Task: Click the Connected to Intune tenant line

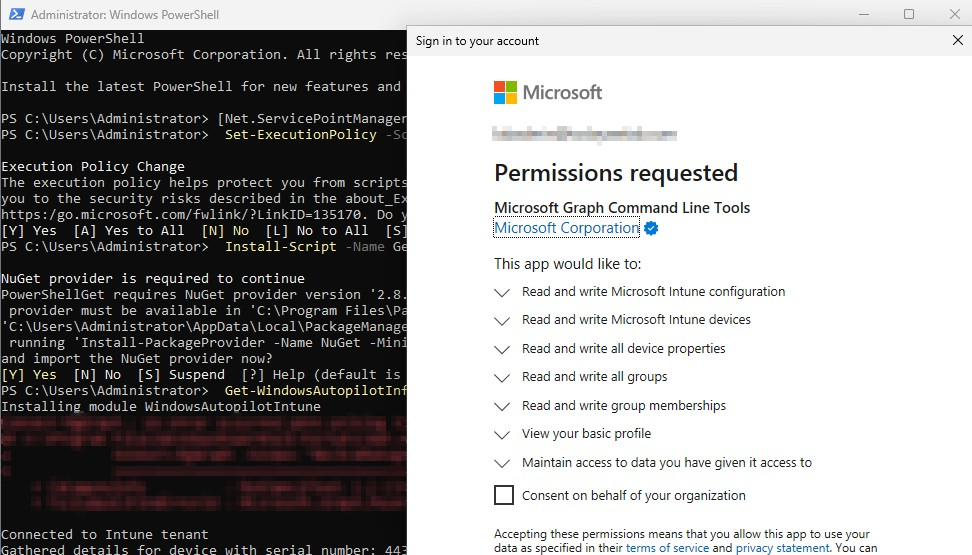Action: [x=105, y=535]
